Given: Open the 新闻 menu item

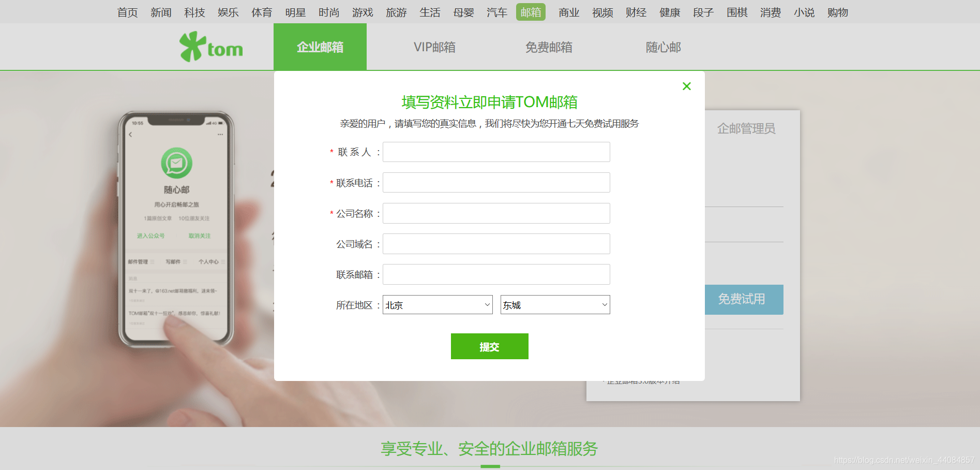Looking at the screenshot, I should [x=160, y=12].
